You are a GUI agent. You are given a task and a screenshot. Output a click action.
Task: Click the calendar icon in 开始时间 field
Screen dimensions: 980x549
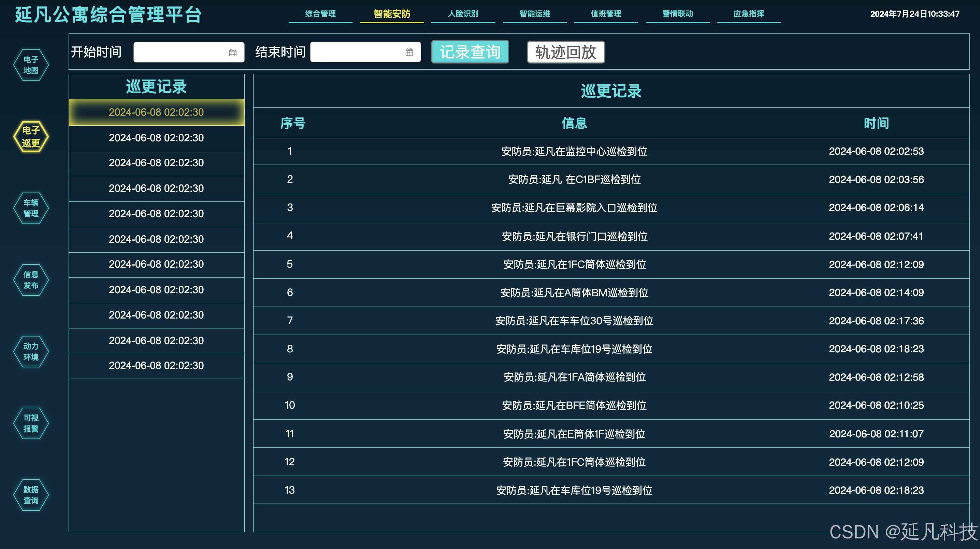[233, 53]
